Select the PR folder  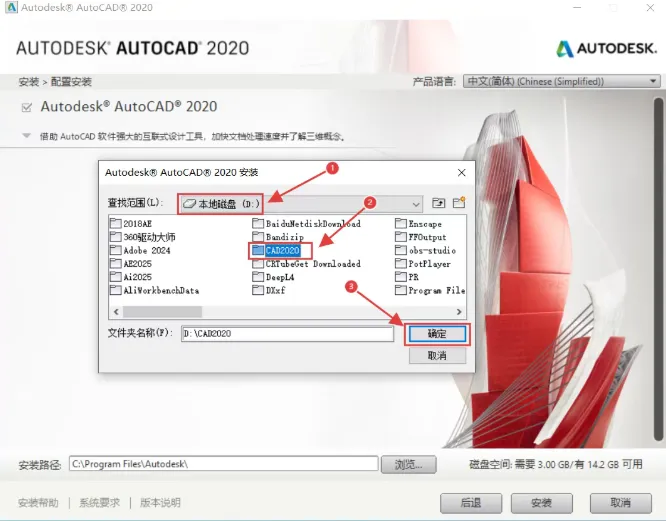(407, 277)
